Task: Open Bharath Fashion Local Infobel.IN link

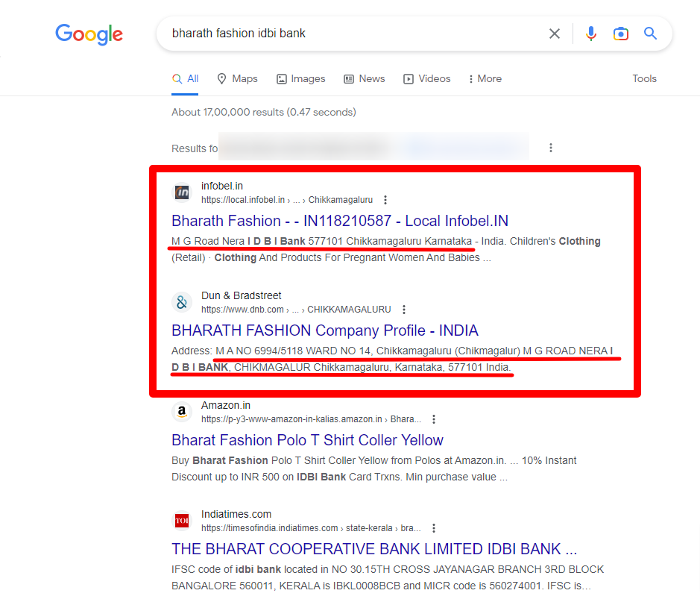Action: (340, 221)
